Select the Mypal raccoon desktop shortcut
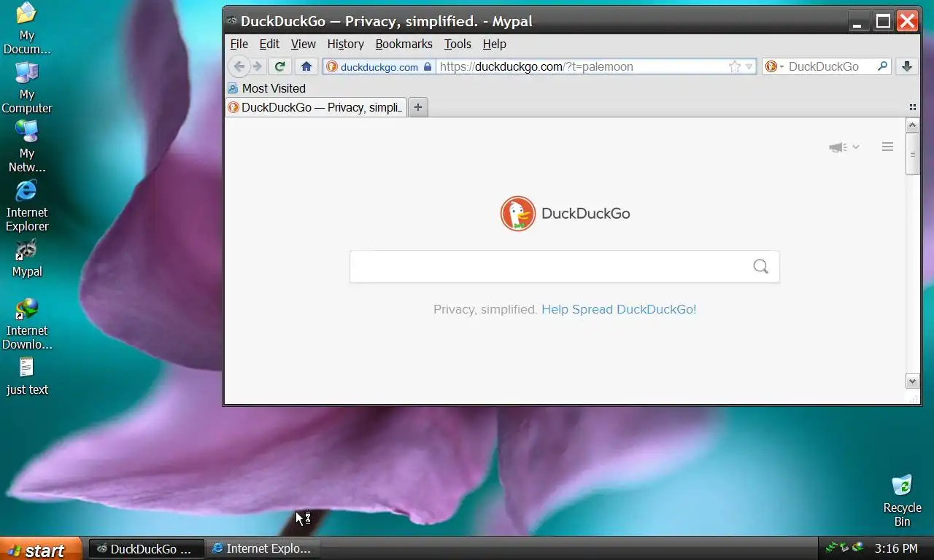 pyautogui.click(x=27, y=259)
